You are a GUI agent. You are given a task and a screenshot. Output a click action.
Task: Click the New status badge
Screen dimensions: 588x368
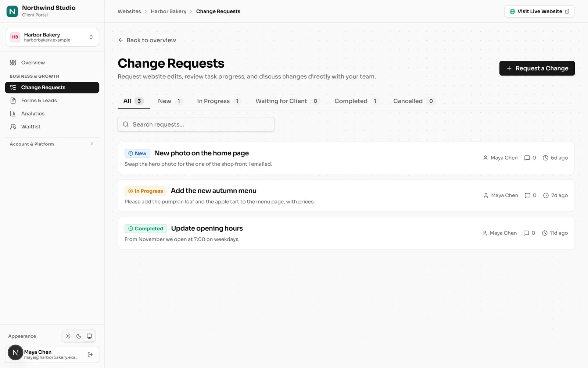[137, 153]
